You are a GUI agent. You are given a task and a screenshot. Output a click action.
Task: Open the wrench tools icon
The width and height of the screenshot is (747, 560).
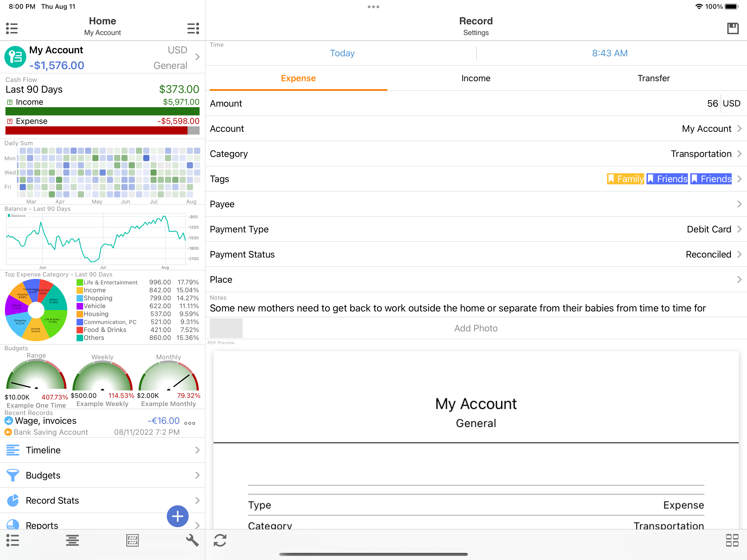(192, 540)
